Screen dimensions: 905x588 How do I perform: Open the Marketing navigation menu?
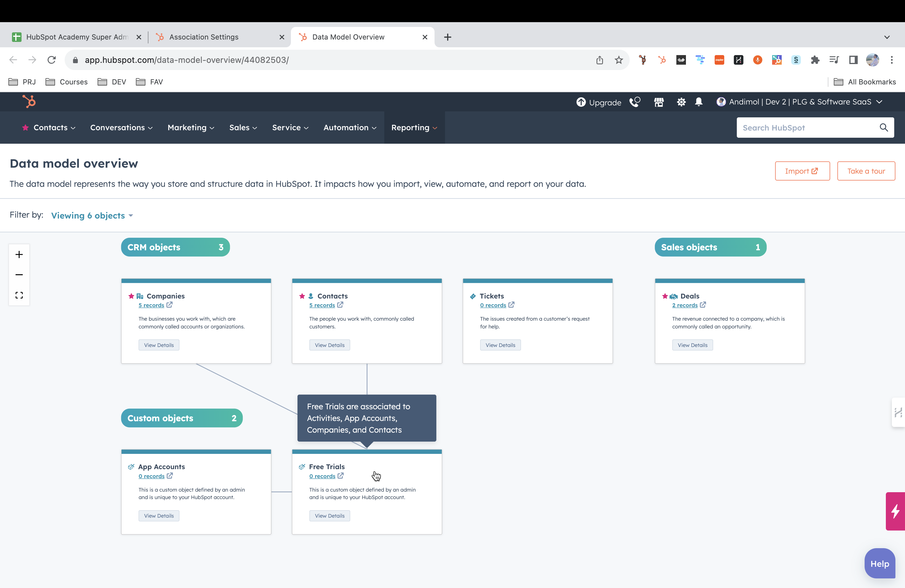coord(191,128)
